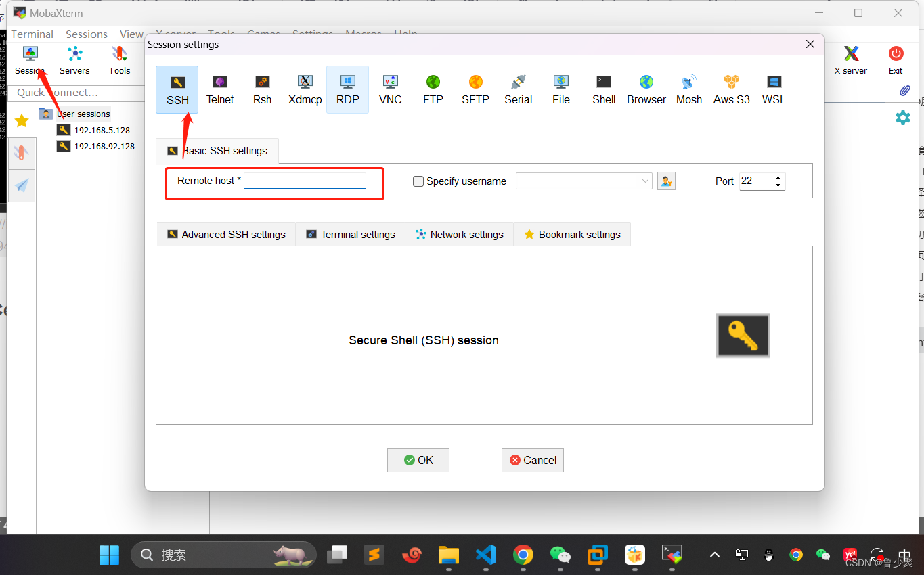The image size is (924, 575).
Task: Select the WSL session type
Action: point(774,89)
